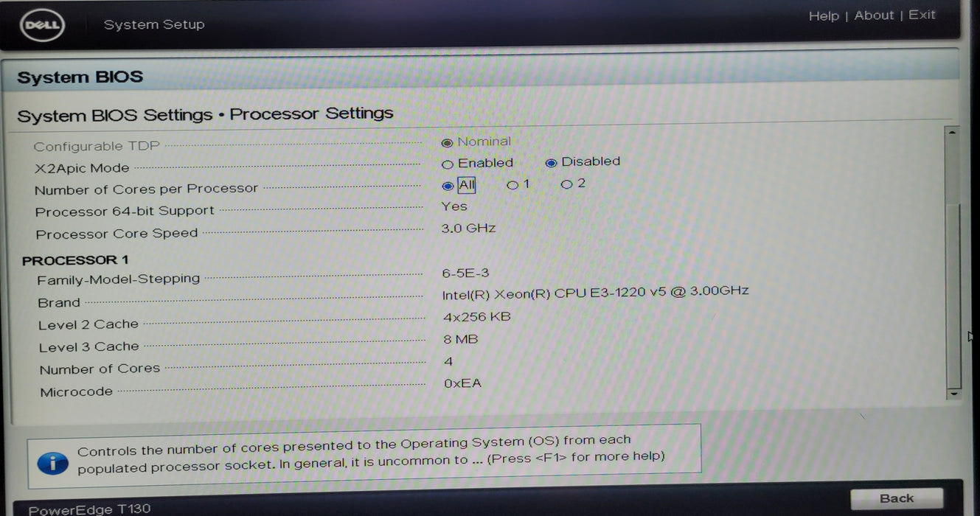Click the scrollbar up arrow

point(953,133)
